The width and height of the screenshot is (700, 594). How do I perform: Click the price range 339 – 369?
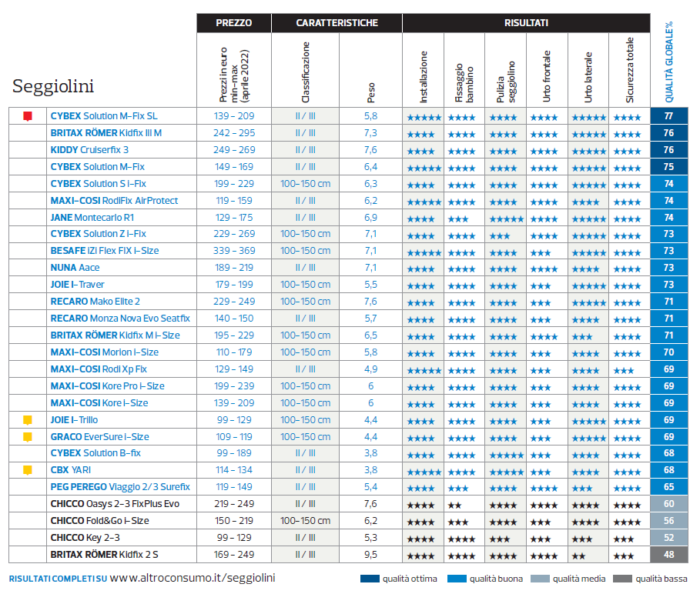pyautogui.click(x=234, y=251)
